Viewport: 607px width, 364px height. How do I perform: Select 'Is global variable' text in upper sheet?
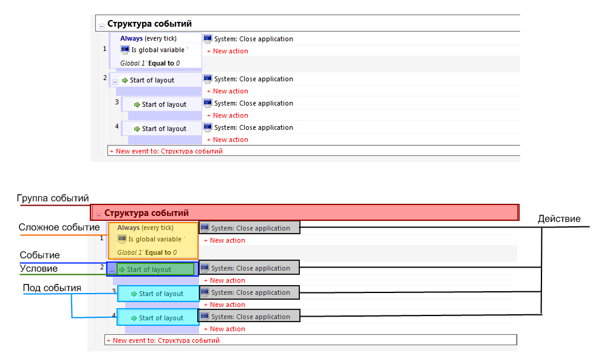[x=158, y=50]
